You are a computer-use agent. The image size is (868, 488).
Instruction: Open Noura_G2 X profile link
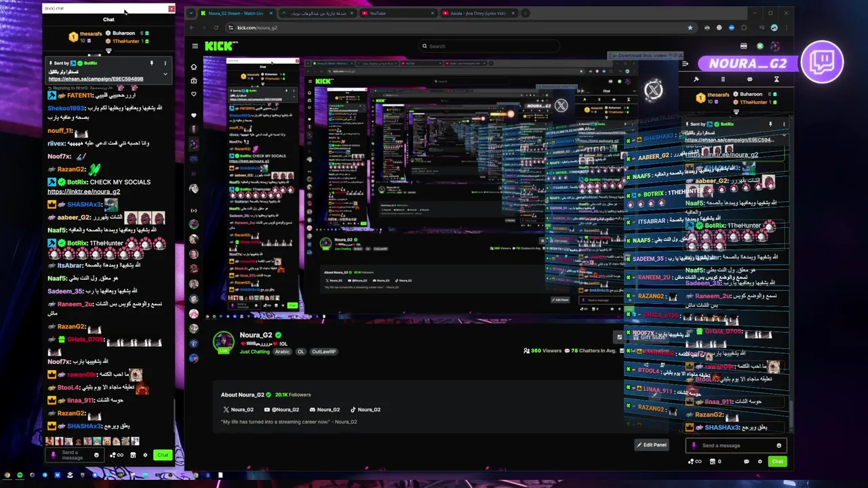tap(238, 409)
